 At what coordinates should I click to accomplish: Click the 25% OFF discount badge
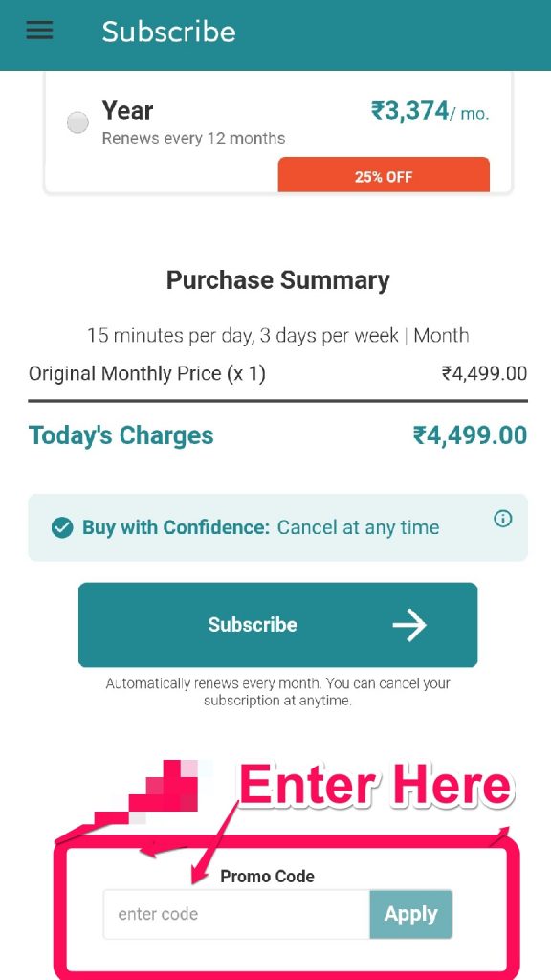pyautogui.click(x=384, y=176)
